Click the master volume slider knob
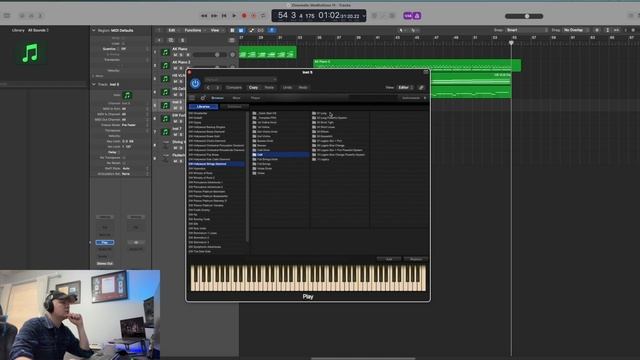 coord(527,16)
